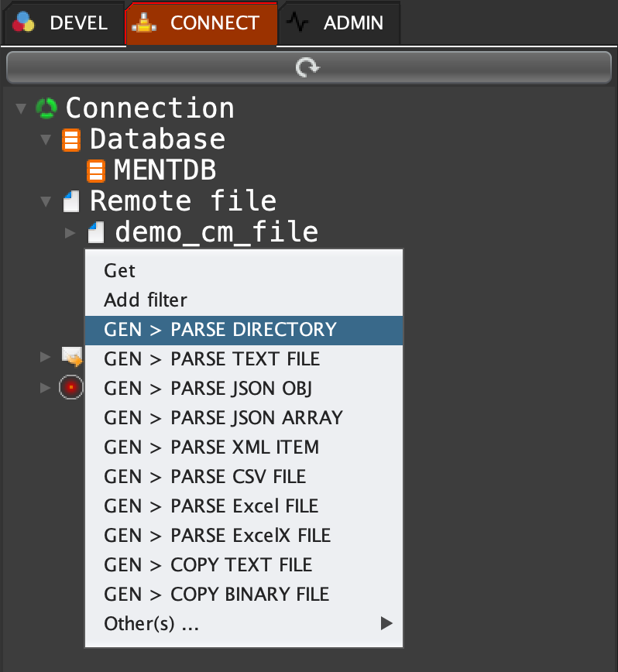Click the Remote file document icon
Image resolution: width=618 pixels, height=672 pixels.
pos(70,201)
